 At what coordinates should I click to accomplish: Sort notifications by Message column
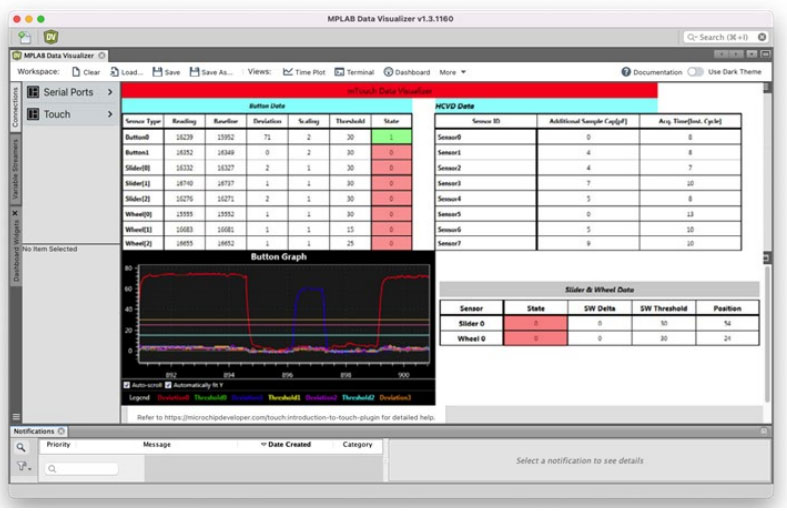click(x=157, y=444)
